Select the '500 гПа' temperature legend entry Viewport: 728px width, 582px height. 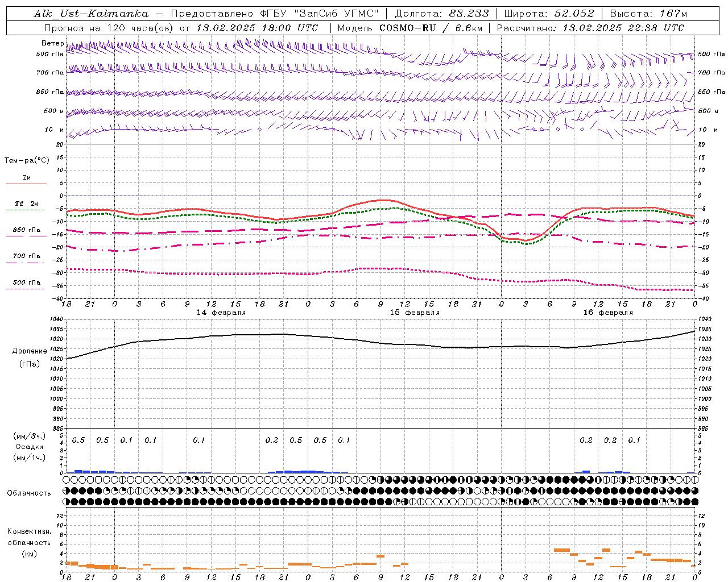point(27,282)
